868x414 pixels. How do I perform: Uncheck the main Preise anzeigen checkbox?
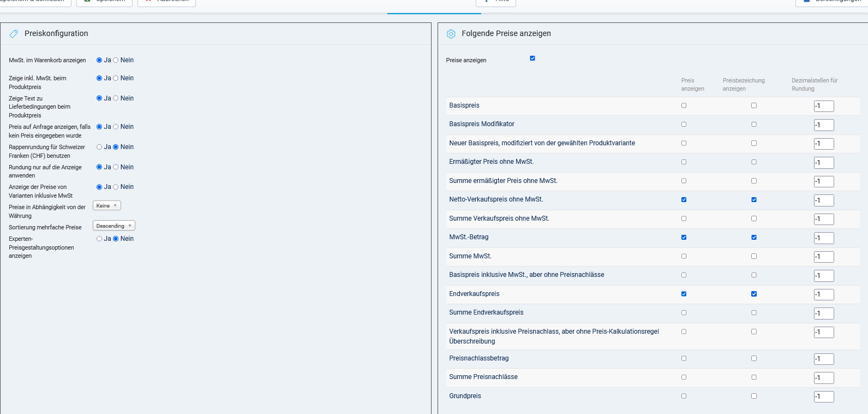point(532,58)
